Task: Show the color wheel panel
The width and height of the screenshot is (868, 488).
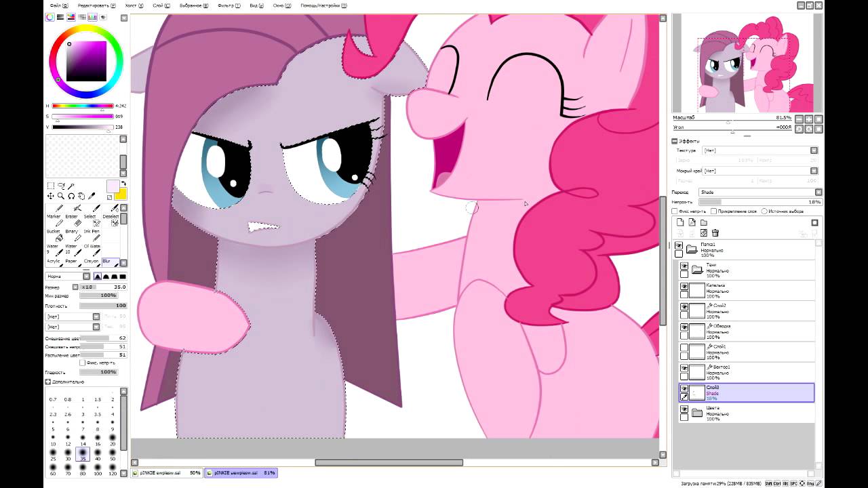Action: coord(50,17)
